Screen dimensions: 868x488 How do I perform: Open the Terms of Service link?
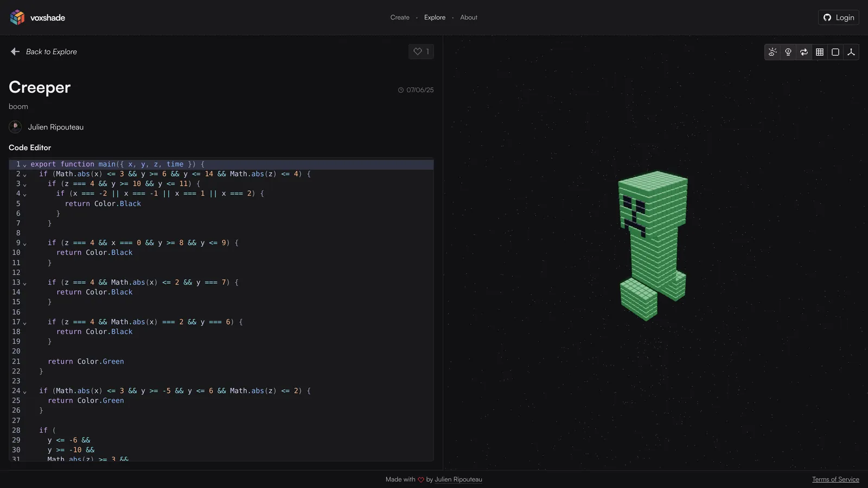pos(835,479)
